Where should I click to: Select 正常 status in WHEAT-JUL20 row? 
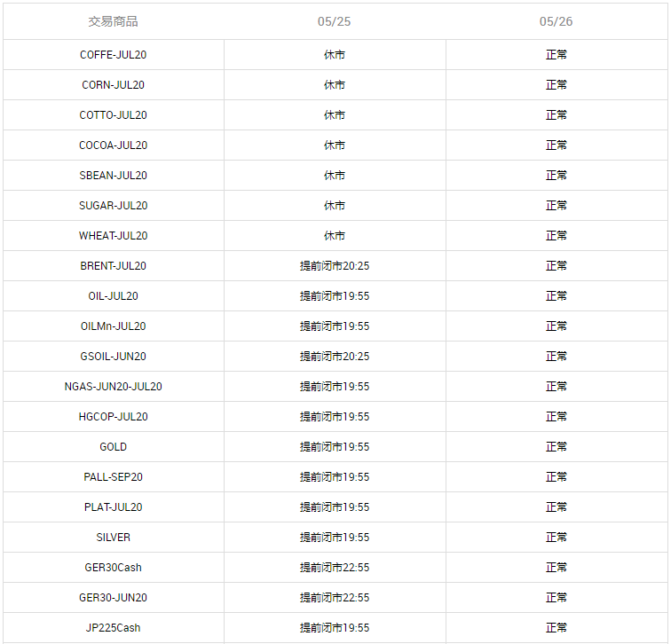(557, 236)
